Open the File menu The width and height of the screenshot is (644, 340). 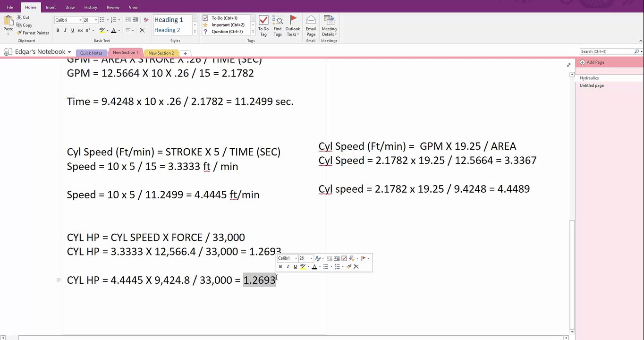pos(10,7)
